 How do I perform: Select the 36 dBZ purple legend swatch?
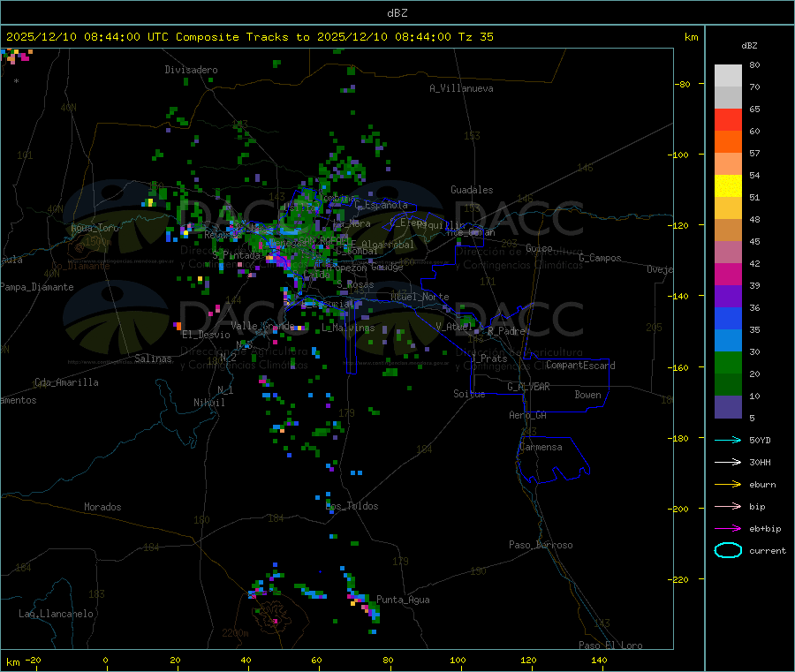[x=728, y=297]
